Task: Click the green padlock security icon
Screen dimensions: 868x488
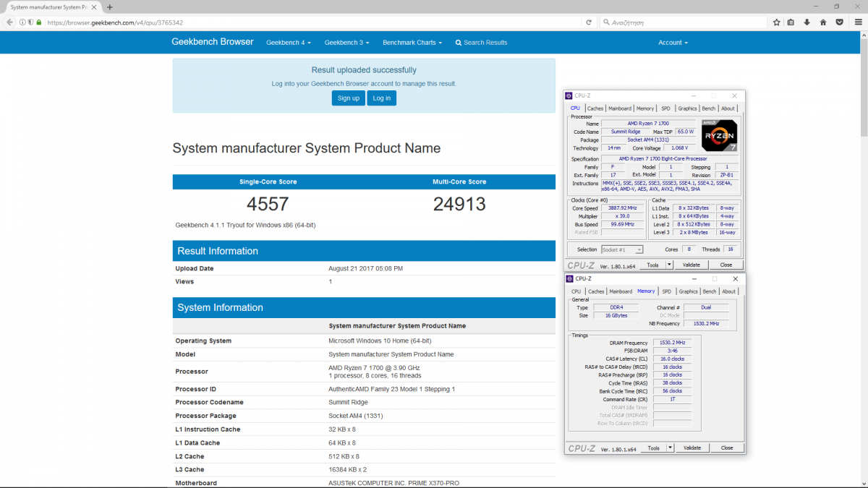Action: [x=39, y=22]
